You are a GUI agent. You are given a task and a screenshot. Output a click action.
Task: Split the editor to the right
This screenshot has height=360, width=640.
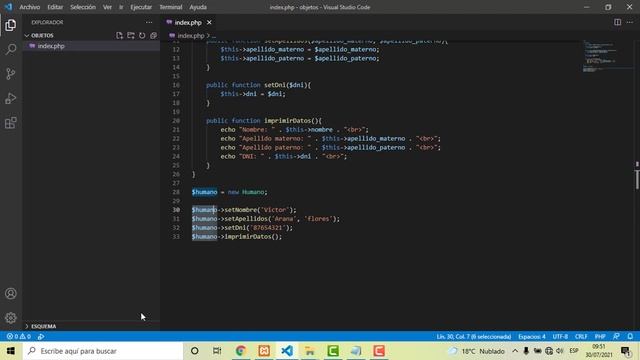[x=618, y=22]
